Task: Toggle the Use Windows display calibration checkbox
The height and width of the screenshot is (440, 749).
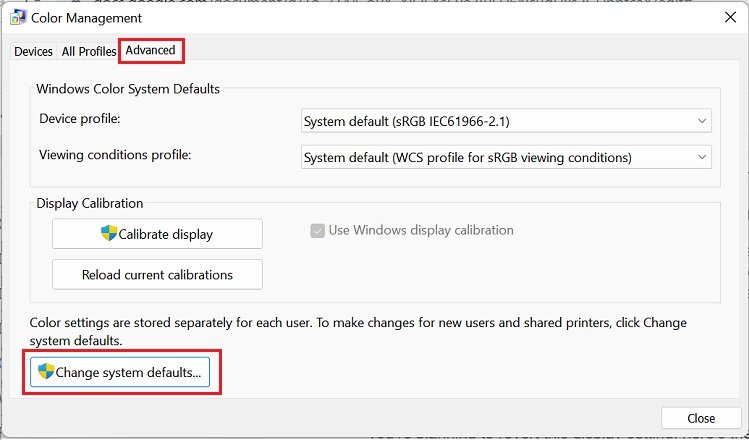Action: [318, 230]
